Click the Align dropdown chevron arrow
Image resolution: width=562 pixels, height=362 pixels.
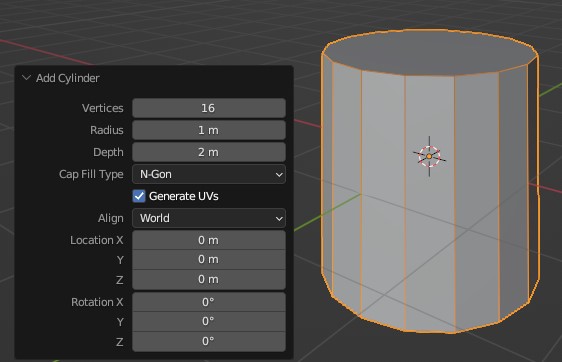(279, 219)
